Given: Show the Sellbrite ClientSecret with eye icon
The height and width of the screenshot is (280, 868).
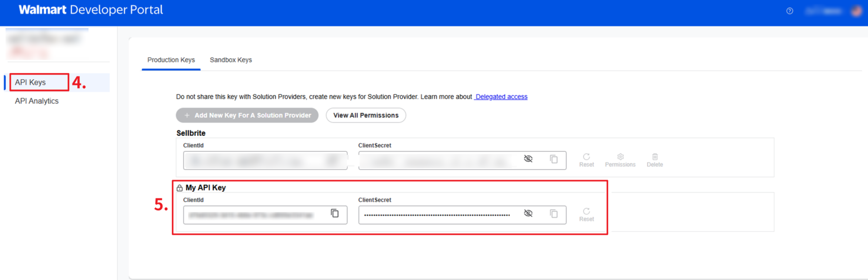Looking at the screenshot, I should (x=528, y=159).
